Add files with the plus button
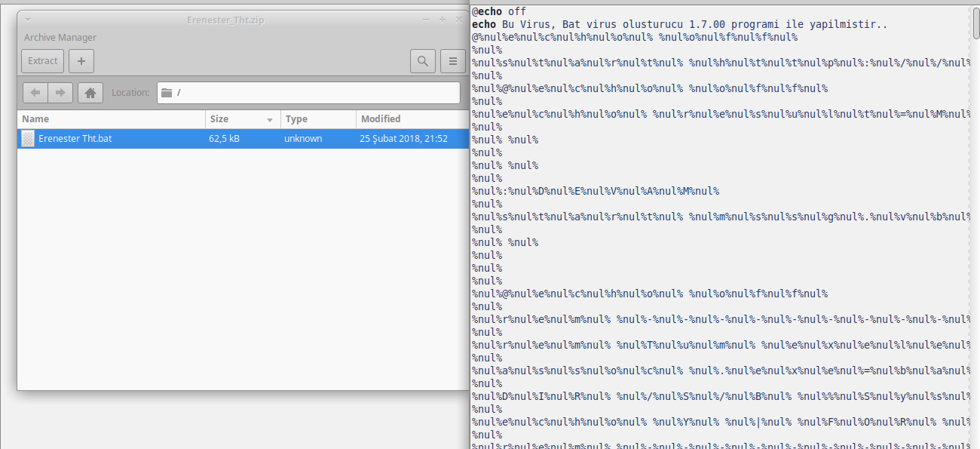Viewport: 980px width, 449px height. pos(81,61)
